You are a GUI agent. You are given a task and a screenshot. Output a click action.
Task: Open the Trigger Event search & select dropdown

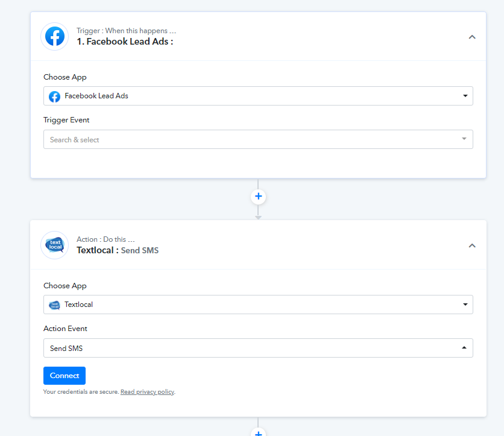coord(258,139)
